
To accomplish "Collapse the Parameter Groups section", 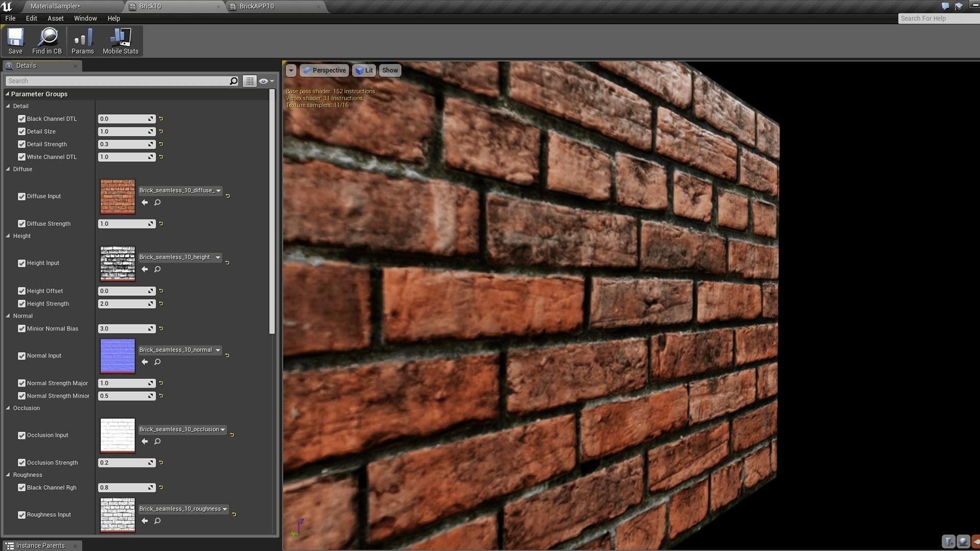I will coord(8,94).
